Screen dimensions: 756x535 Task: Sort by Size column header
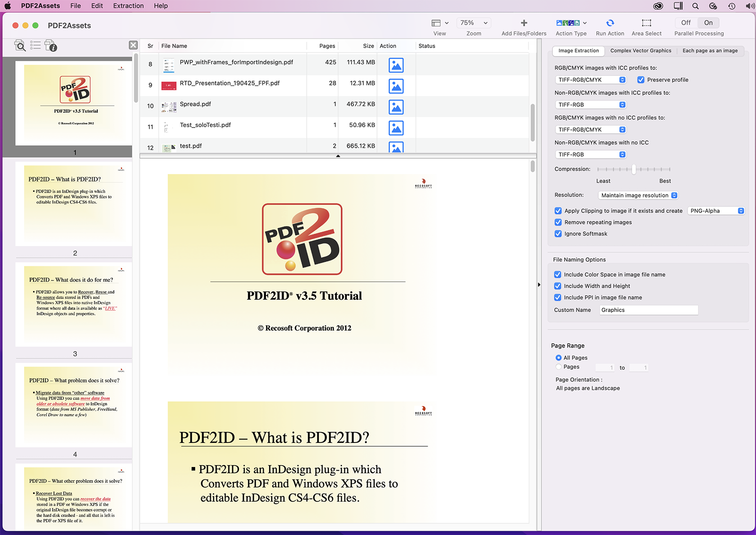[358, 46]
